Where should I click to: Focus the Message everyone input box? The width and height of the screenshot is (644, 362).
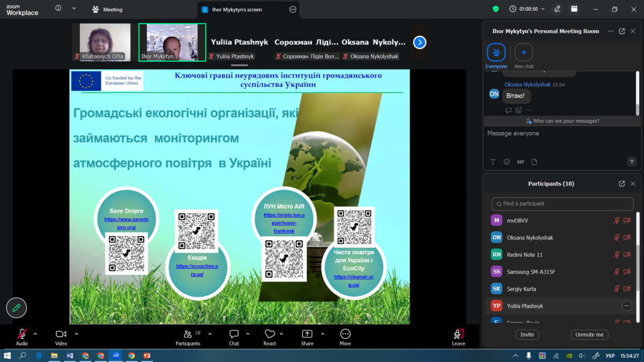point(562,141)
